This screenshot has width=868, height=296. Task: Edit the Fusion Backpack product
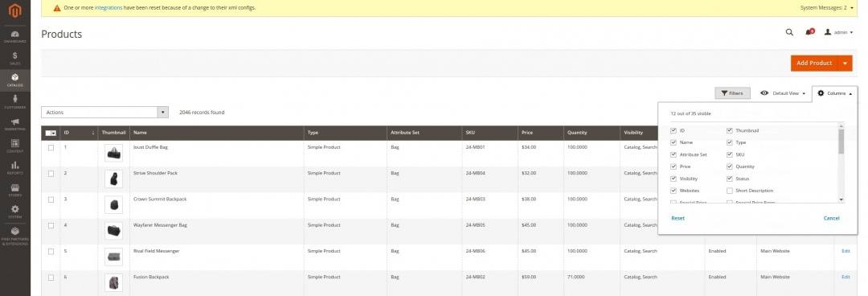(x=845, y=277)
